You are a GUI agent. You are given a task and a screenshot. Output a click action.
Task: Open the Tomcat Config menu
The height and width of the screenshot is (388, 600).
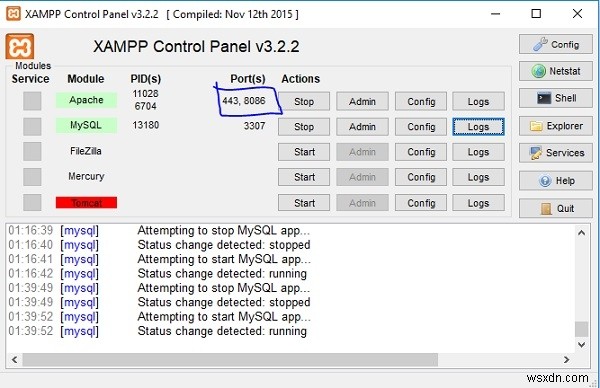[x=421, y=203]
